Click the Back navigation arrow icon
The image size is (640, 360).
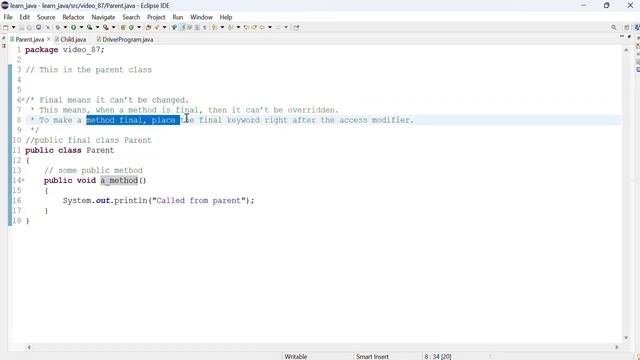tap(262, 27)
